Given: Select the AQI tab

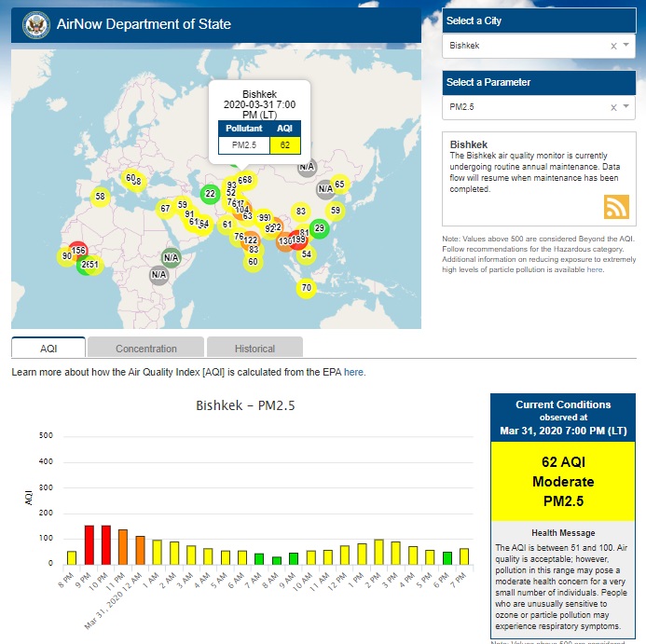Looking at the screenshot, I should (x=48, y=349).
